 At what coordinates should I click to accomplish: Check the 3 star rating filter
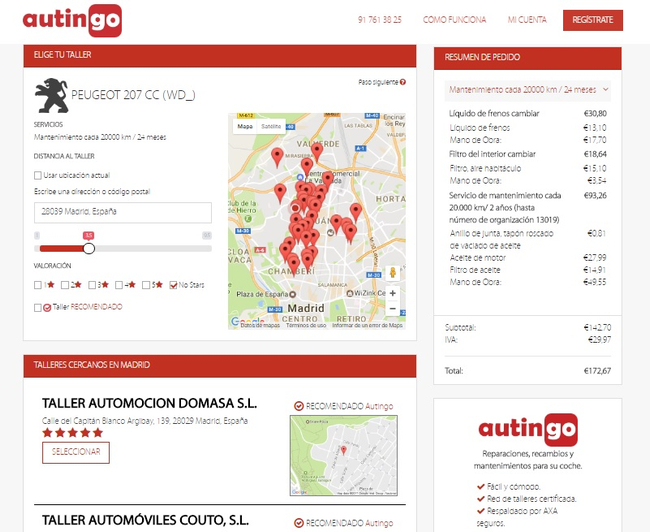(92, 285)
